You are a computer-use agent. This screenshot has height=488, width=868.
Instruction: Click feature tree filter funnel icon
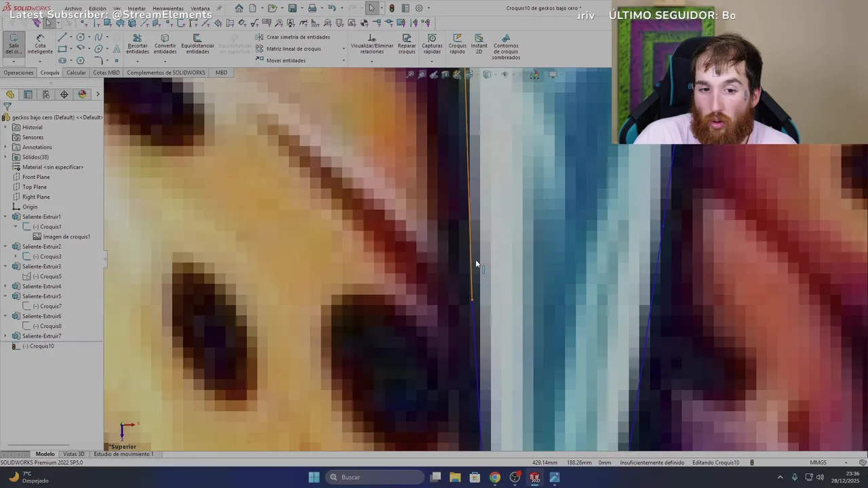[x=7, y=106]
